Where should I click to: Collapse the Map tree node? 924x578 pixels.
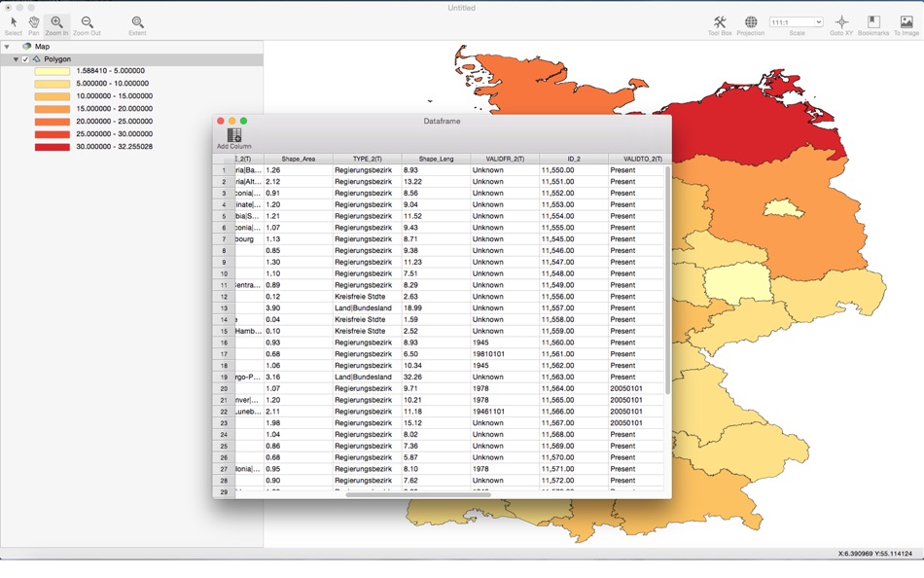(7, 47)
